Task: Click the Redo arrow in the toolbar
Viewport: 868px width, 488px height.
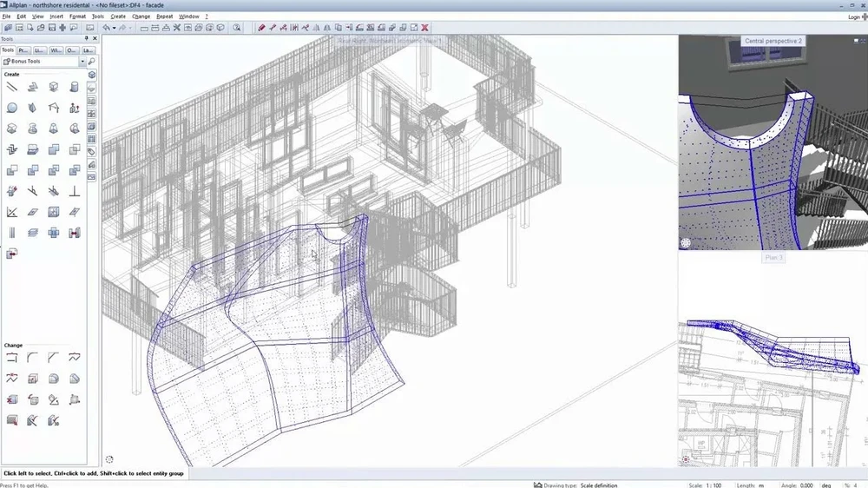Action: [x=122, y=28]
